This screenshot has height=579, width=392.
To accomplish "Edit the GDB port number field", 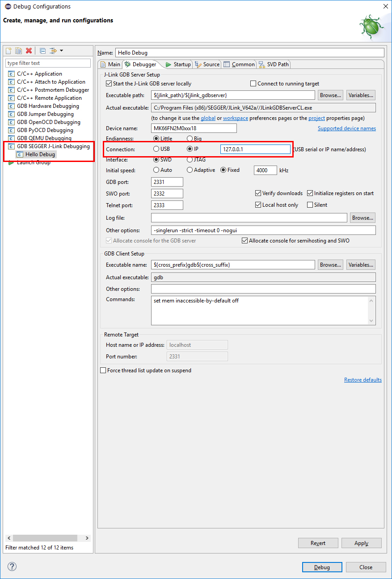I will tap(166, 182).
